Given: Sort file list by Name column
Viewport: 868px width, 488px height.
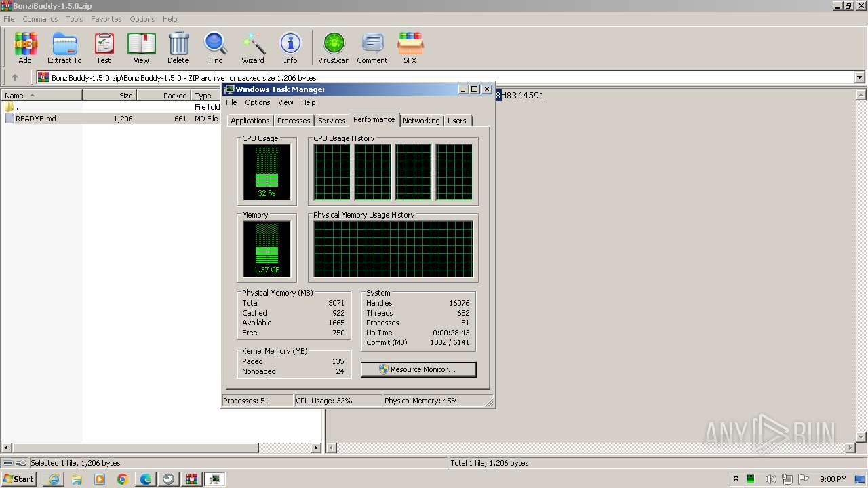Looking at the screenshot, I should (x=41, y=96).
